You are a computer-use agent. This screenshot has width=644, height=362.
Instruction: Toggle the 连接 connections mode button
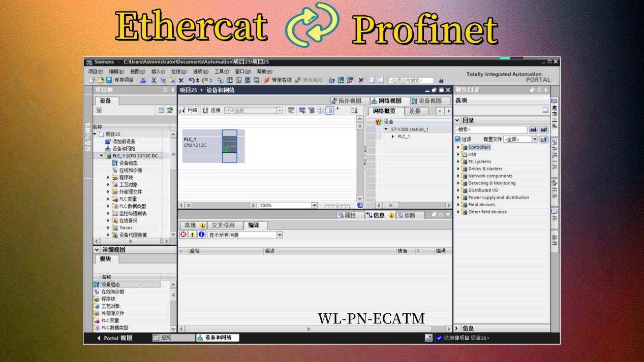click(x=211, y=110)
